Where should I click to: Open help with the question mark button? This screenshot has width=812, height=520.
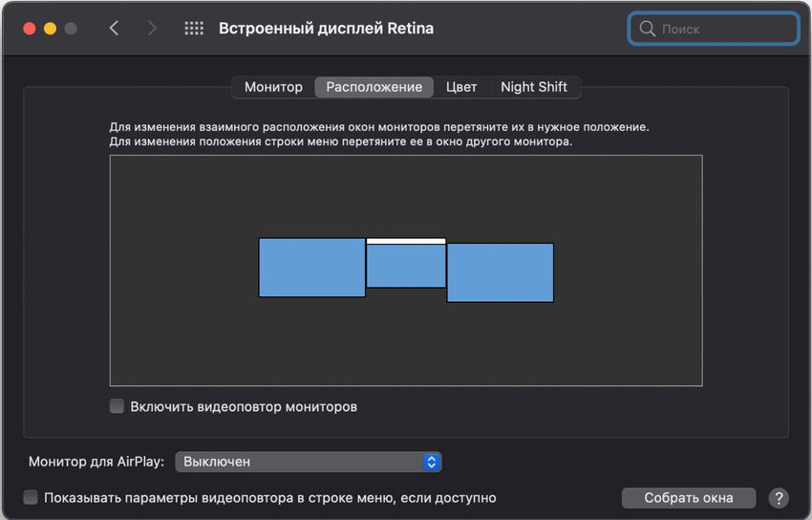[779, 498]
